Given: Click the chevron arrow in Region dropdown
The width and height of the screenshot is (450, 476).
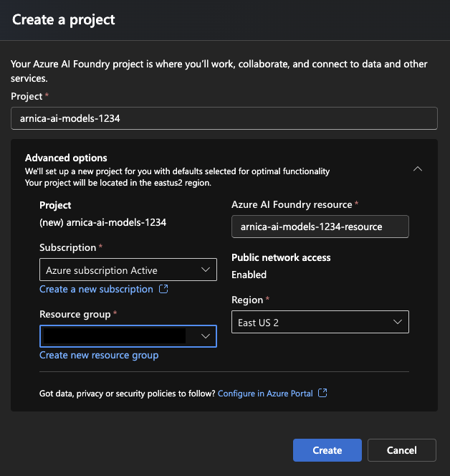Looking at the screenshot, I should click(398, 323).
